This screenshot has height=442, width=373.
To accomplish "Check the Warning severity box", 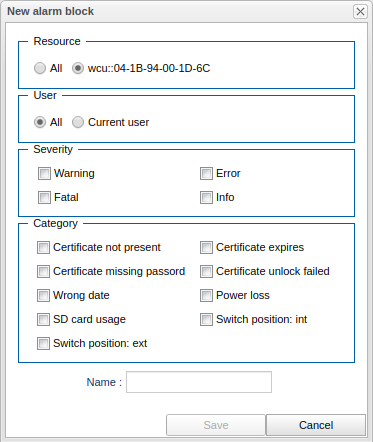I will click(x=44, y=173).
